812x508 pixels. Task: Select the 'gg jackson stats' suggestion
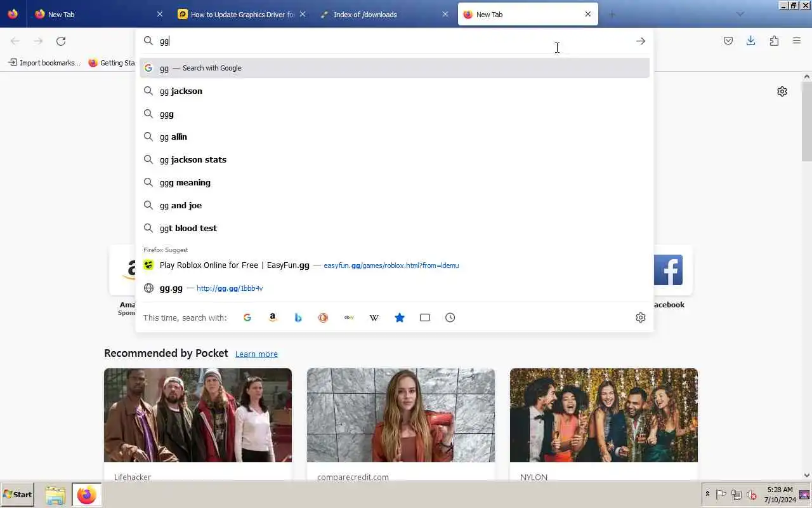[395, 159]
